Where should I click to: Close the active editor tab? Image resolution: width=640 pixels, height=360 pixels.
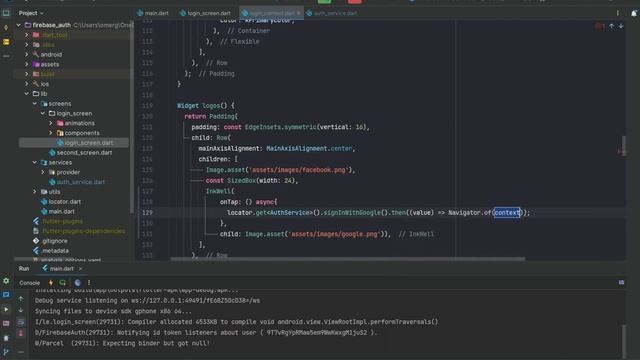pos(299,13)
